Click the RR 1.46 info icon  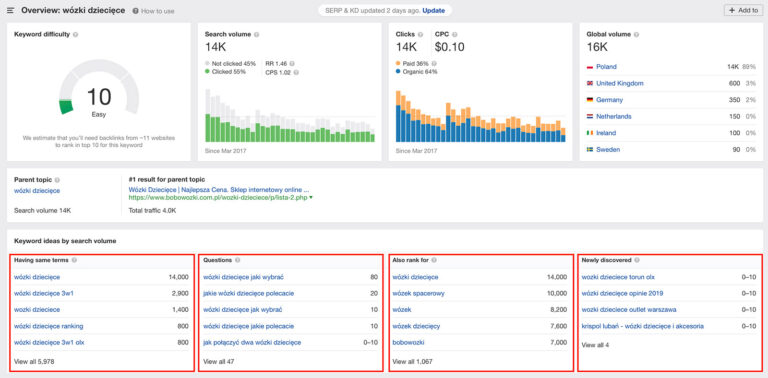(292, 64)
